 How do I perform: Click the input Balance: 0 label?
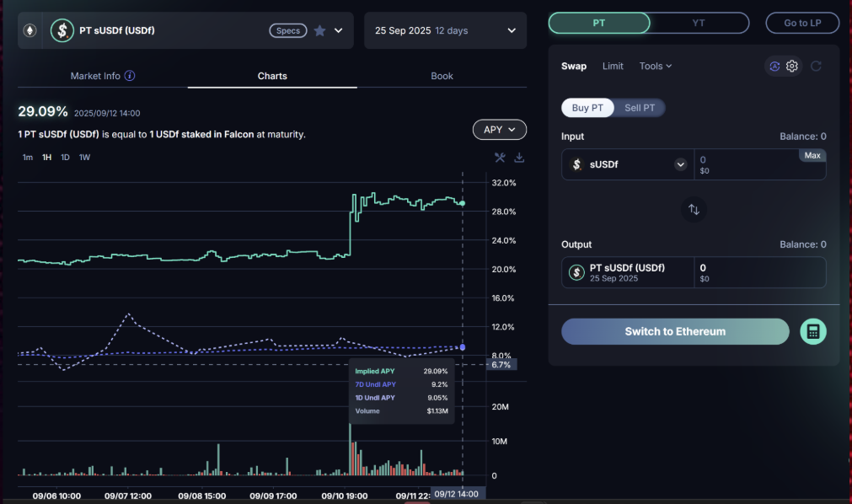point(802,137)
